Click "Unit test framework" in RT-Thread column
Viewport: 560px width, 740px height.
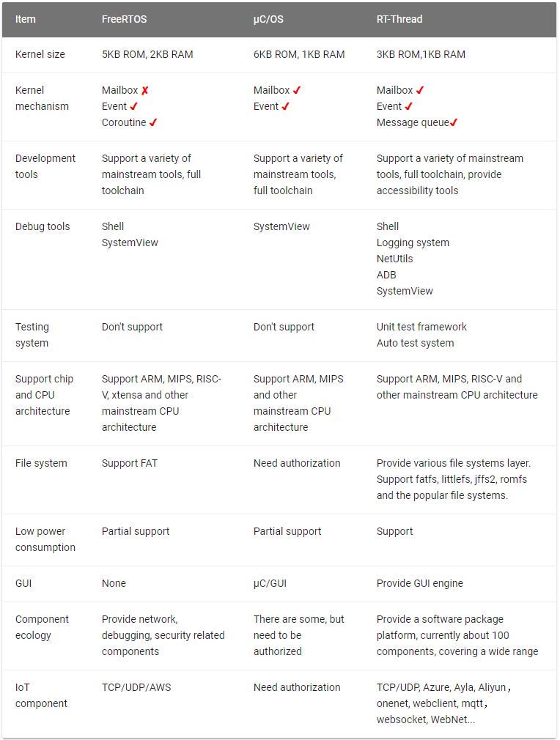pyautogui.click(x=421, y=327)
